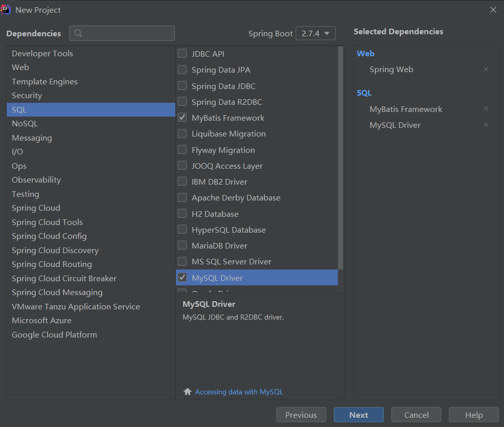Select Testing category
504x427 pixels.
pyautogui.click(x=90, y=194)
